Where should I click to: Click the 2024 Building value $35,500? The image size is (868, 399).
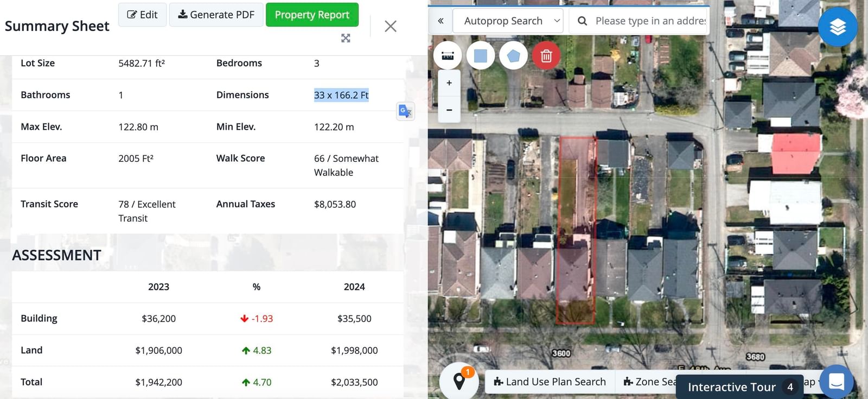click(354, 319)
